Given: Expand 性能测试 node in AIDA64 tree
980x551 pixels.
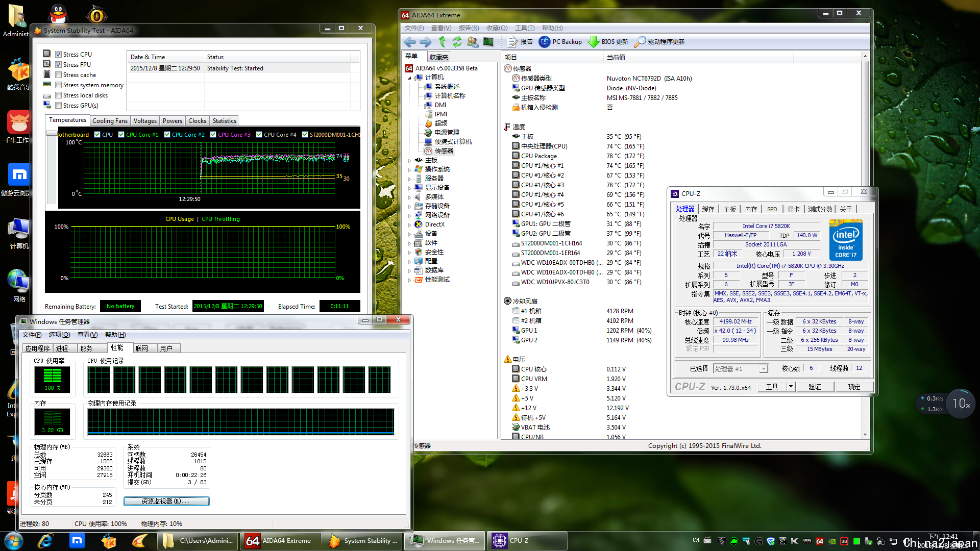Looking at the screenshot, I should tap(409, 280).
